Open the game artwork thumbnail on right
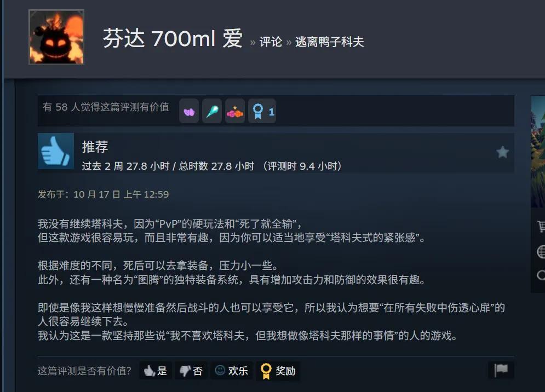Image resolution: width=545 pixels, height=392 pixels. (538, 151)
